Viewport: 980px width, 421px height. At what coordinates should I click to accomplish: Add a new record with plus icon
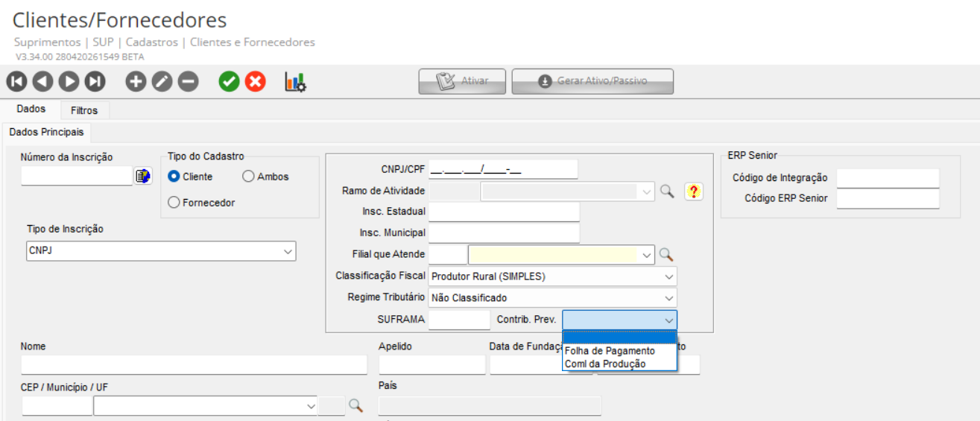(x=136, y=82)
